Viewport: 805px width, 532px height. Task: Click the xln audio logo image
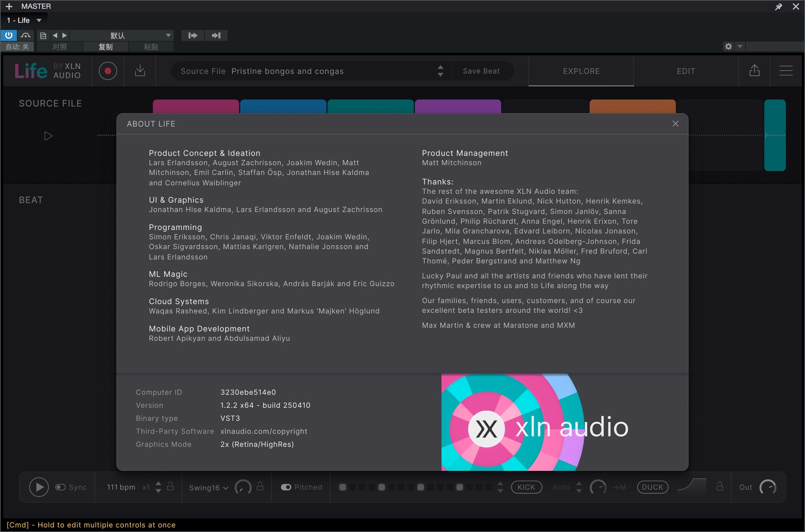coord(535,422)
